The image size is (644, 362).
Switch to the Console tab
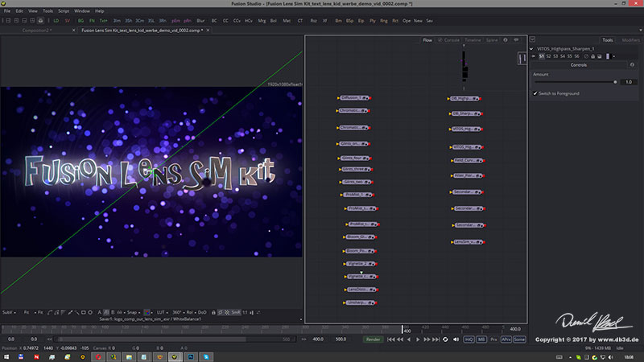pyautogui.click(x=449, y=40)
